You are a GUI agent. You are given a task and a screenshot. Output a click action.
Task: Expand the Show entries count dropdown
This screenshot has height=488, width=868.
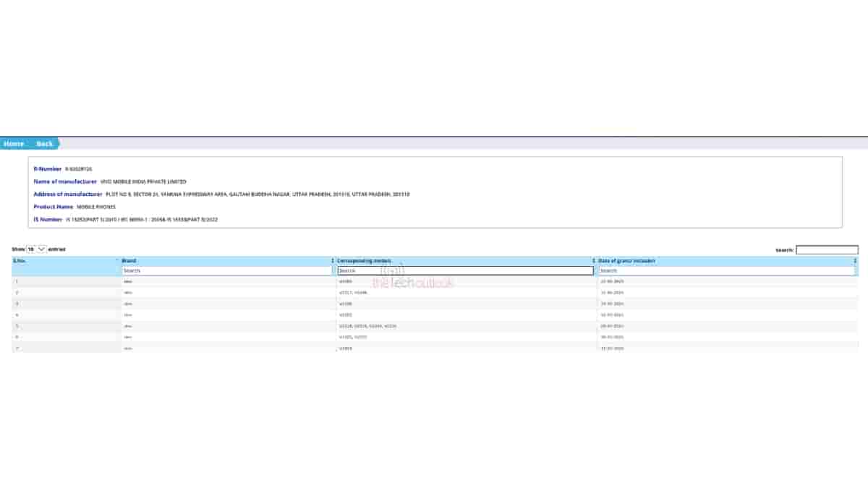(x=36, y=249)
